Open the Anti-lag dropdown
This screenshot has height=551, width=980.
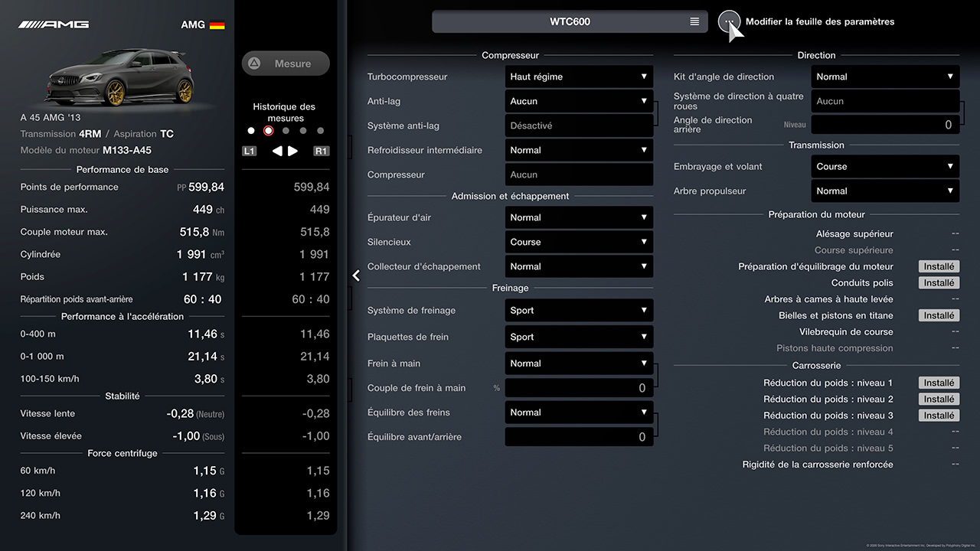click(579, 101)
